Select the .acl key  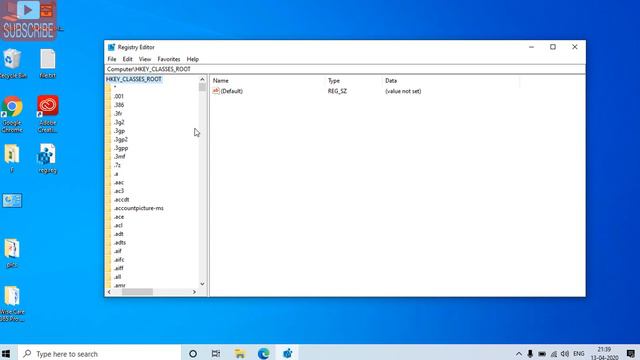coord(118,225)
